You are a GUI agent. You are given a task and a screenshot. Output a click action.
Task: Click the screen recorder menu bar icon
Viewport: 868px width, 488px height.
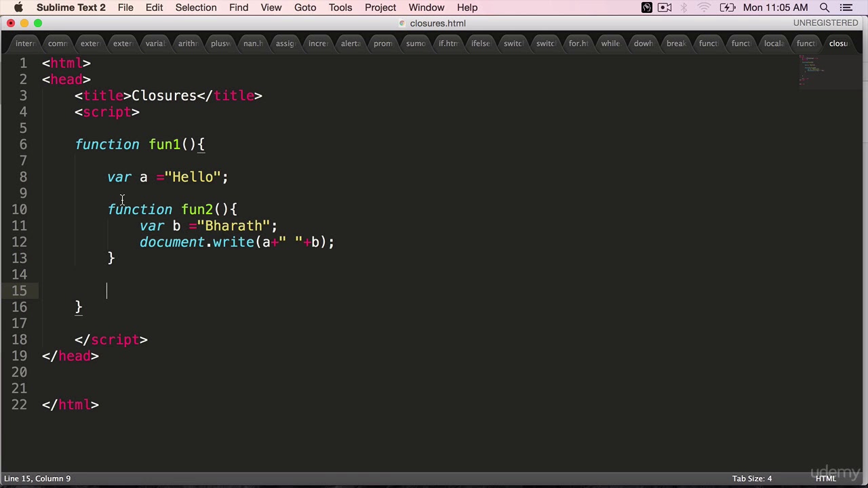[646, 7]
